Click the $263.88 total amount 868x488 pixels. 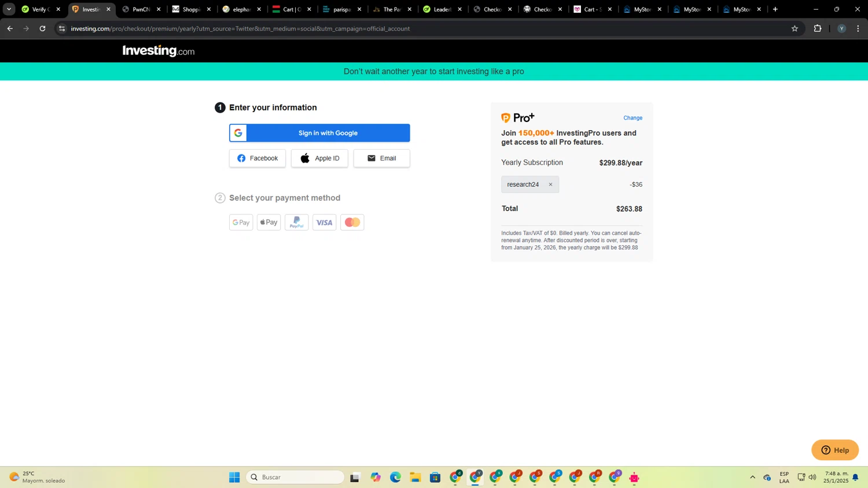point(629,209)
